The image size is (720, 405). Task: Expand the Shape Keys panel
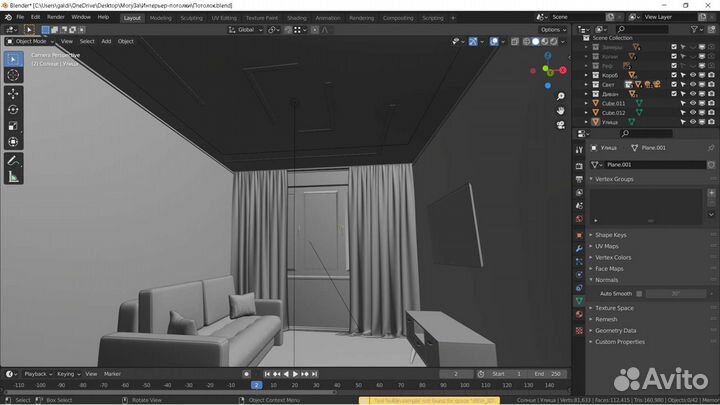coord(610,235)
